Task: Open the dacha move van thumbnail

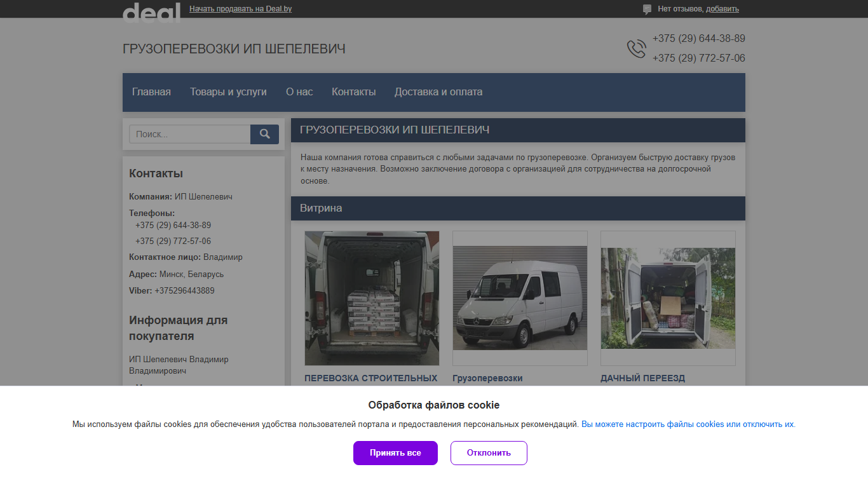Action: point(668,298)
